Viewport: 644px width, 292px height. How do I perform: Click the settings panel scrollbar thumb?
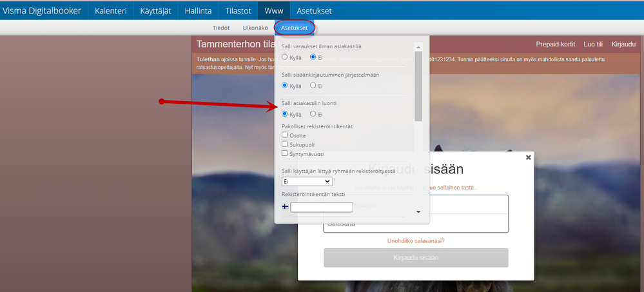pos(418,86)
